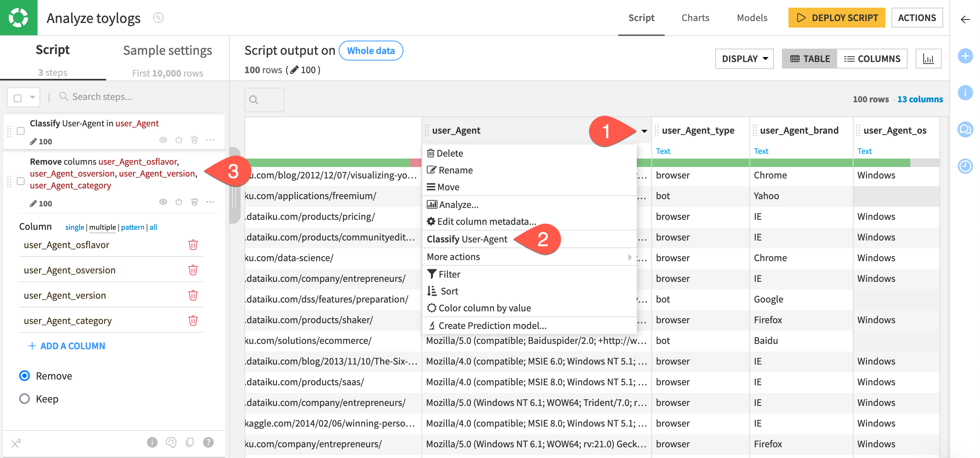Choose Delete from the column menu
Screen dimensions: 980x458
529,153
